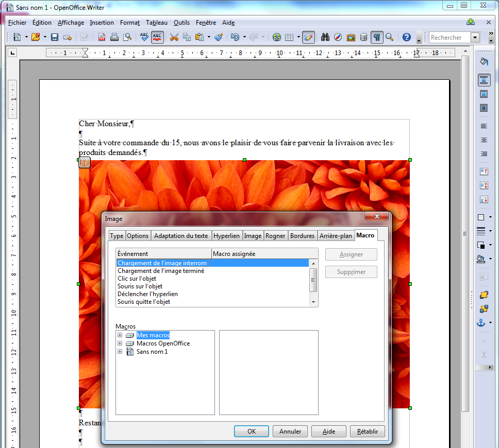The height and width of the screenshot is (448, 499).
Task: Click the event list scroll down arrow
Action: pos(313,302)
